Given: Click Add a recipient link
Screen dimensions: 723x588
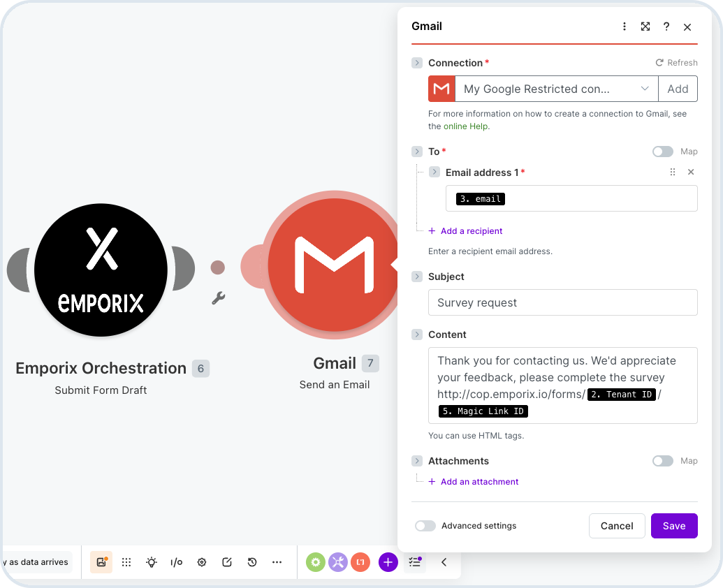Looking at the screenshot, I should (x=466, y=231).
